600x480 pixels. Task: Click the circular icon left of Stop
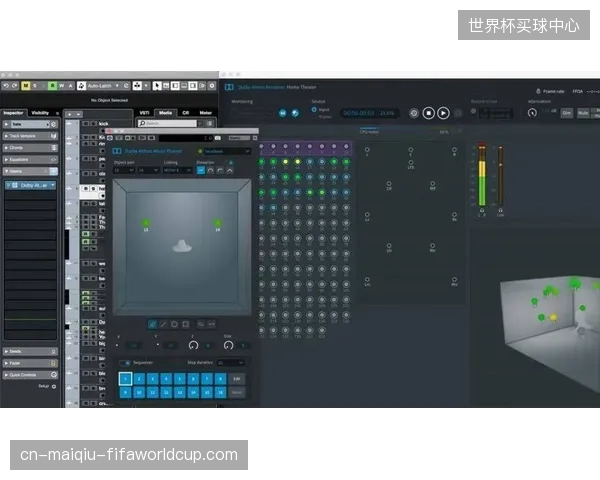[414, 113]
